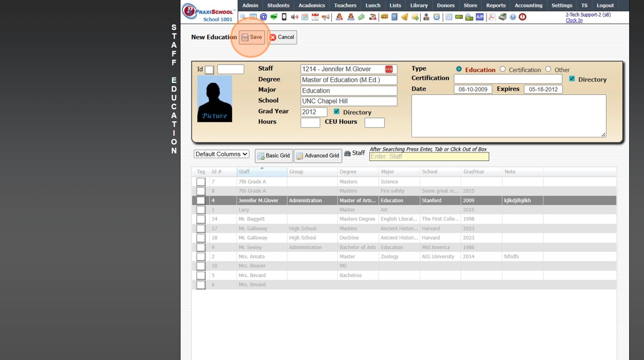Image resolution: width=644 pixels, height=360 pixels.
Task: Click the email @ icon in toolbar
Action: pos(263,17)
